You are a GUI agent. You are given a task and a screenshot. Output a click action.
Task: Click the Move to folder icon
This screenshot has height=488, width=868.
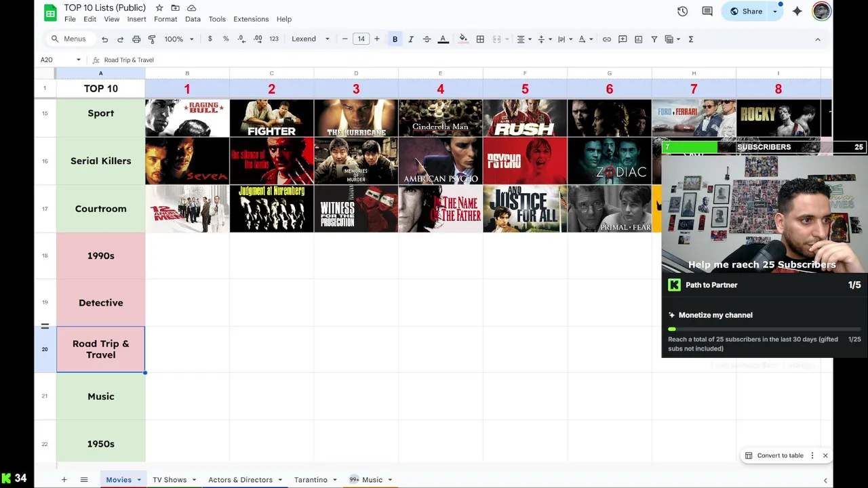click(x=175, y=8)
